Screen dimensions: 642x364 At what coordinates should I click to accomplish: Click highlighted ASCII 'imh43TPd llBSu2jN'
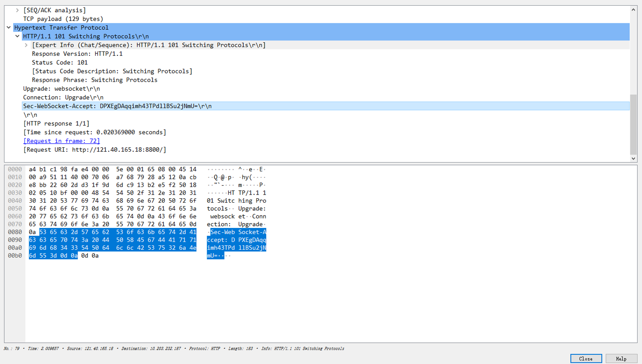(236, 248)
